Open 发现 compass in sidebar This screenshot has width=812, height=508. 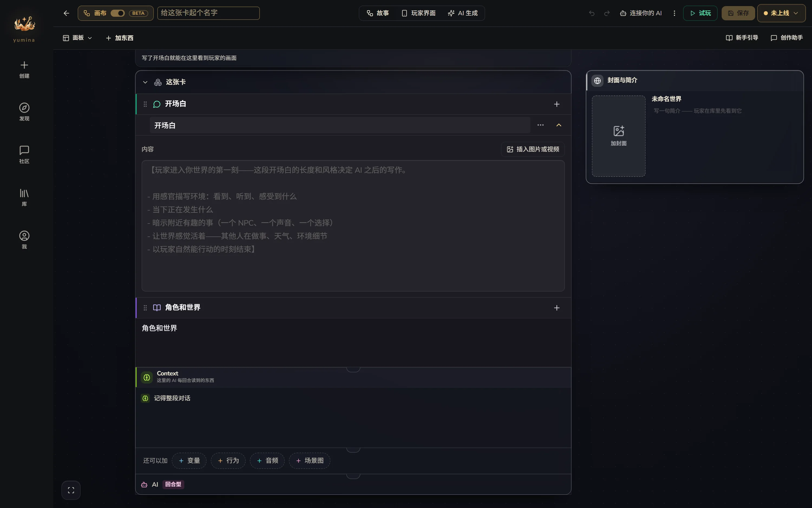[x=24, y=112]
